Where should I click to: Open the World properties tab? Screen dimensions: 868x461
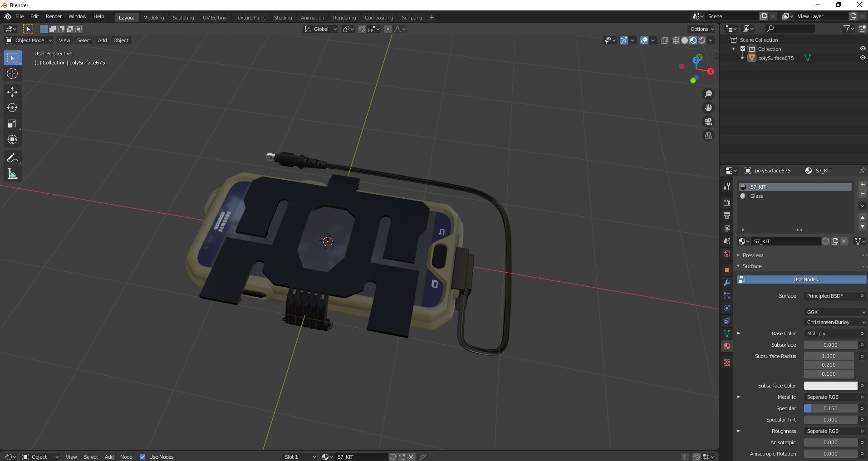coord(727,254)
